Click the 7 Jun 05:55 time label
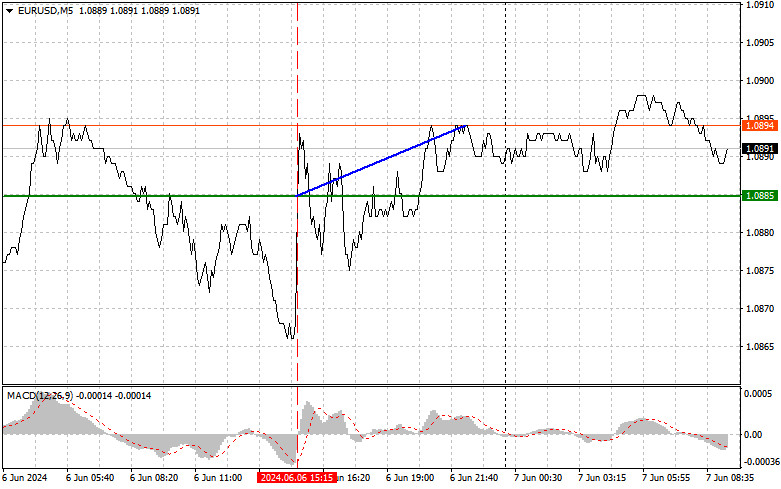The image size is (781, 489). click(666, 478)
